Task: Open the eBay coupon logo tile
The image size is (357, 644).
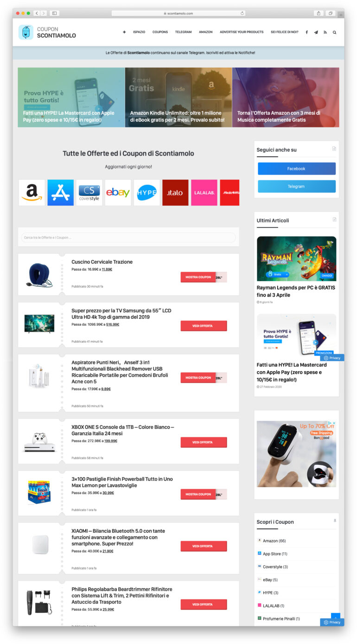Action: tap(118, 193)
